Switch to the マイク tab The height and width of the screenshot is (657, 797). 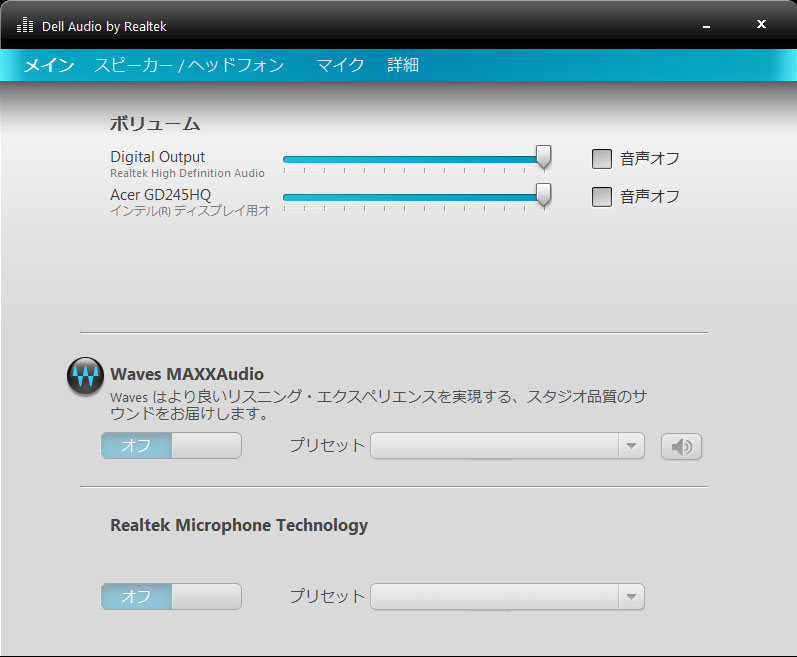click(x=340, y=65)
